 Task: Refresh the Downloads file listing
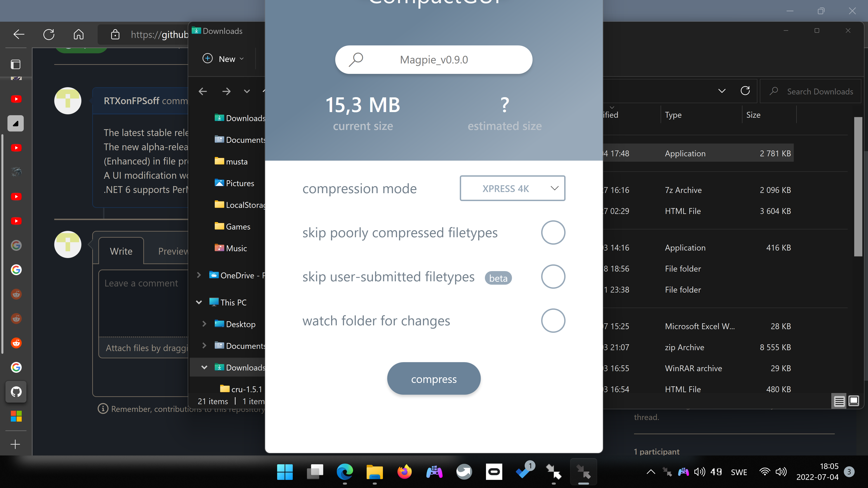pos(746,91)
